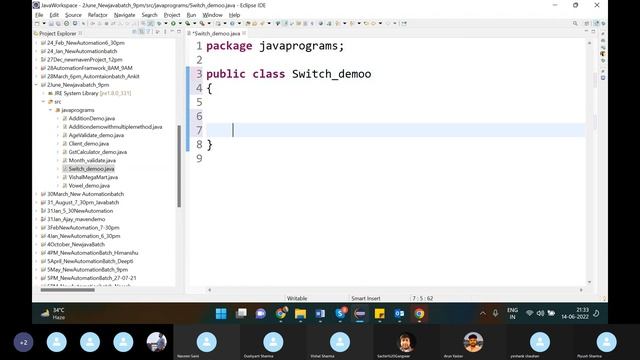Viewport: 640px width, 360px height.
Task: Open GstCalculator_demo.java in the tree
Action: point(98,152)
